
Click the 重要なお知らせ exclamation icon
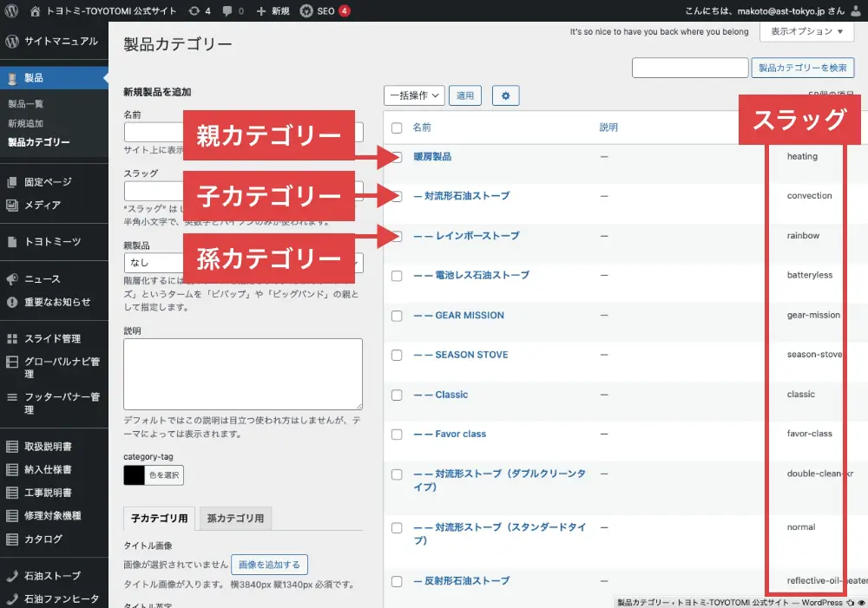[12, 302]
